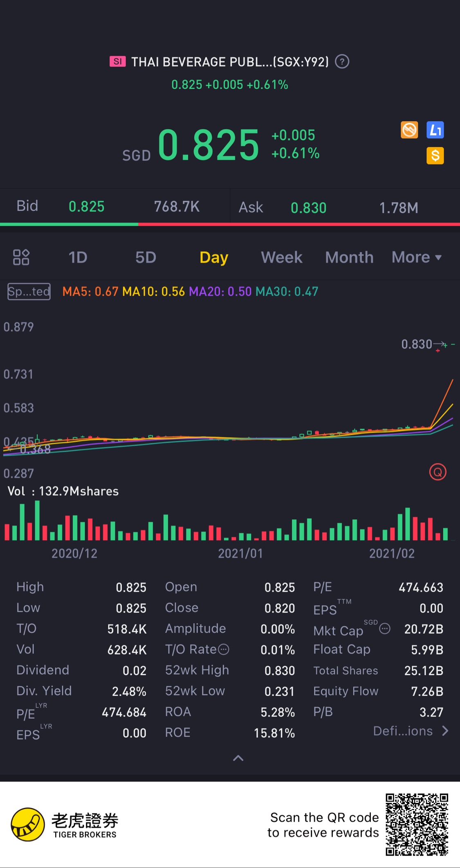Tap the 2021/01 date label on chart axis
460x868 pixels.
[240, 553]
